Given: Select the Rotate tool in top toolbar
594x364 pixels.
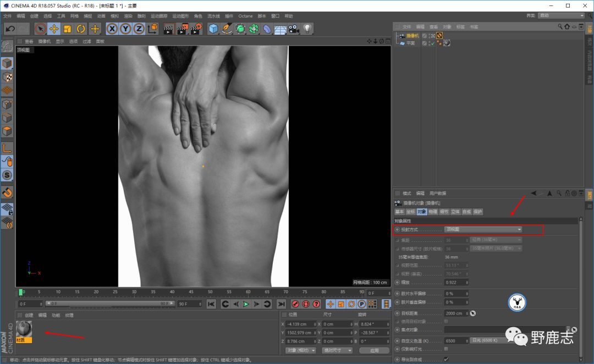Looking at the screenshot, I should point(81,29).
